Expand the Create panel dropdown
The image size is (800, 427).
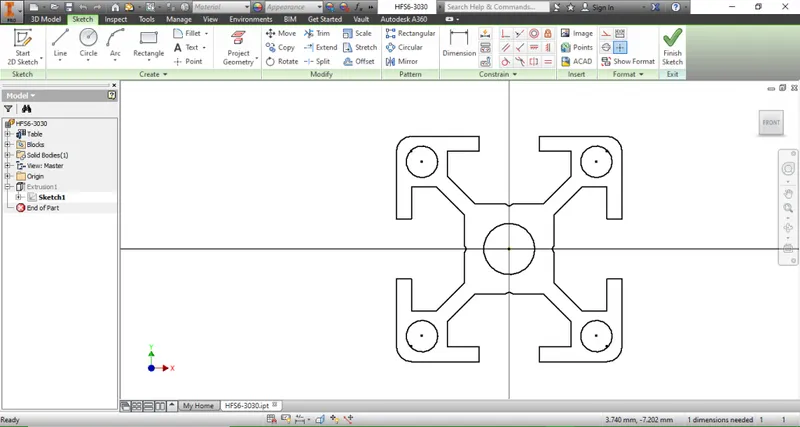tap(154, 74)
